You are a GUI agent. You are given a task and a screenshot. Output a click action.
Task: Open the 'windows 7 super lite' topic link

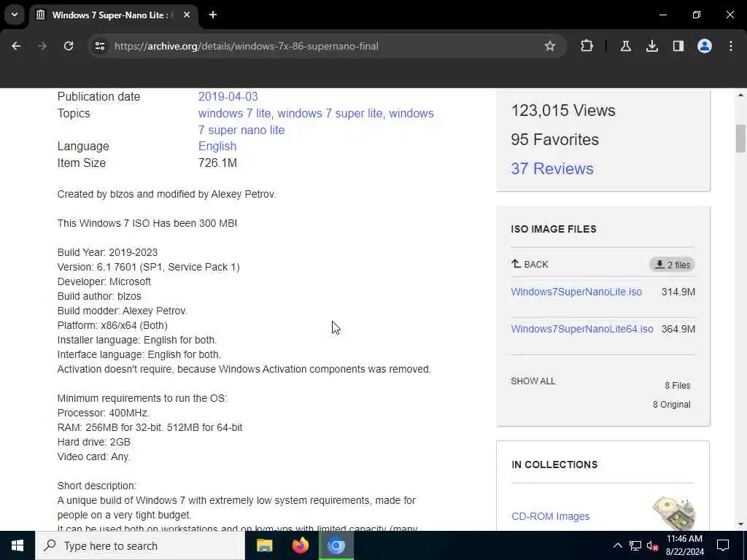click(x=330, y=113)
